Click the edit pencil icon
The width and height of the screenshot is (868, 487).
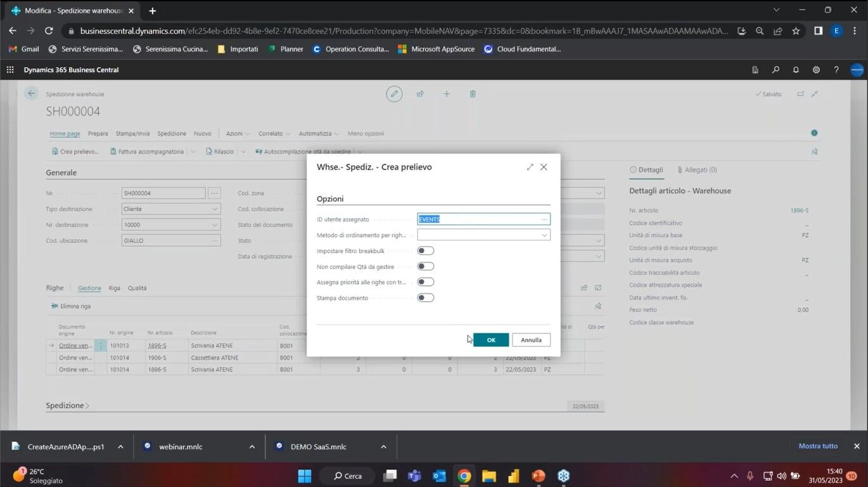[x=394, y=94]
